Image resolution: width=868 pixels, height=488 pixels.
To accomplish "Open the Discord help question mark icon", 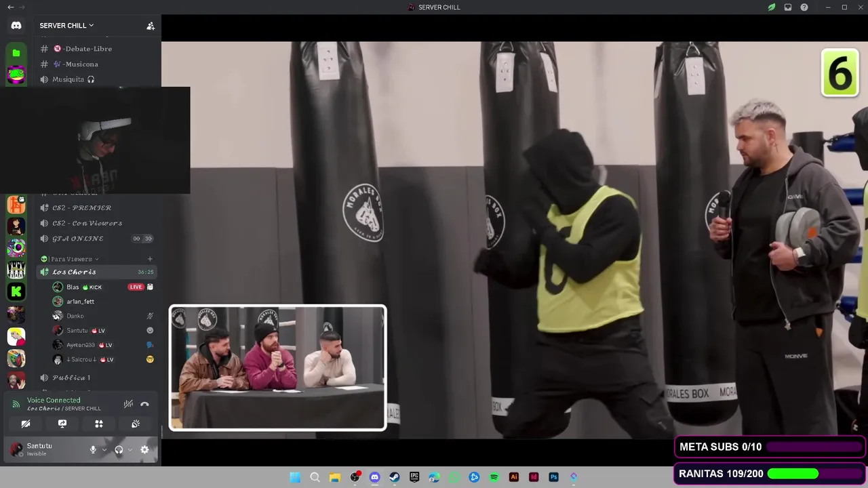I will (804, 7).
